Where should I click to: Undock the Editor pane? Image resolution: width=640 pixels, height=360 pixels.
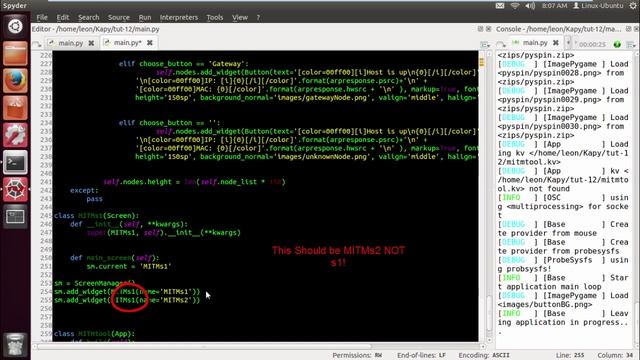480,29
